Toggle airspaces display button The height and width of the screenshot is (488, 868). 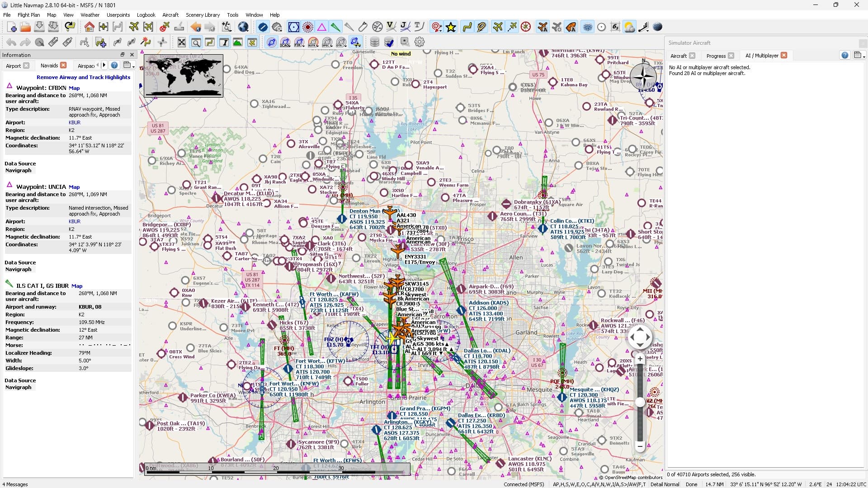point(271,42)
